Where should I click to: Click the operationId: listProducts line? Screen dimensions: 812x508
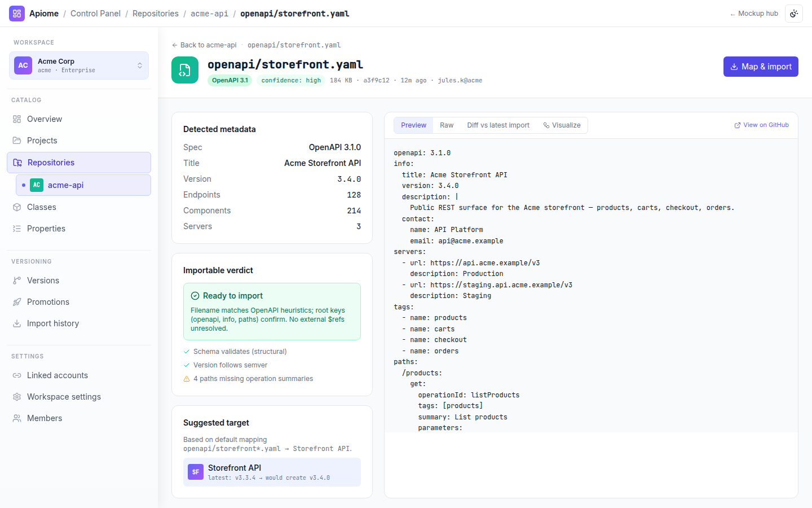click(x=469, y=395)
